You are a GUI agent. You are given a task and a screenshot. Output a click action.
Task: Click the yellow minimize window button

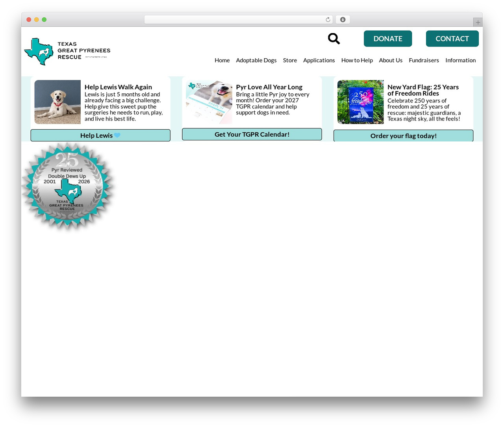37,20
